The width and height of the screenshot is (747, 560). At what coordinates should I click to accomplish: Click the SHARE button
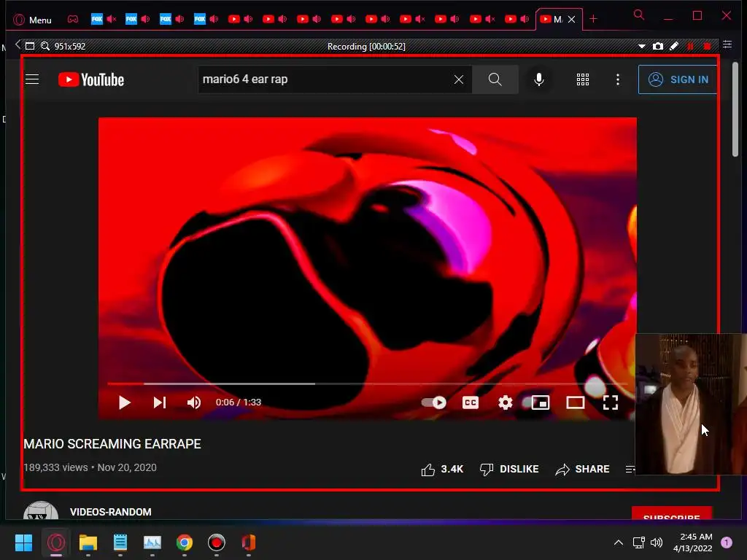[x=582, y=470]
